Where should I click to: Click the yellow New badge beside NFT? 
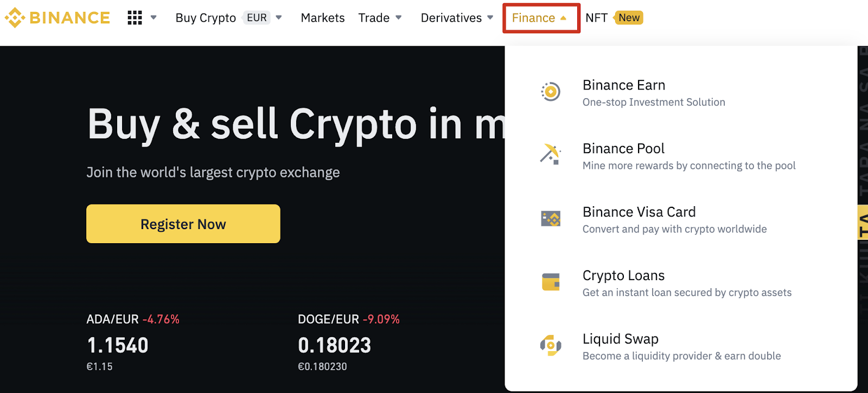(x=629, y=18)
